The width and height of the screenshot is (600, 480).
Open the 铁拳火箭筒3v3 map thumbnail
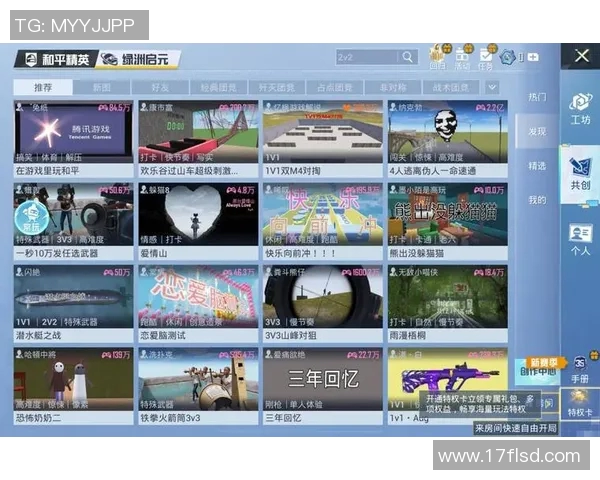point(198,379)
